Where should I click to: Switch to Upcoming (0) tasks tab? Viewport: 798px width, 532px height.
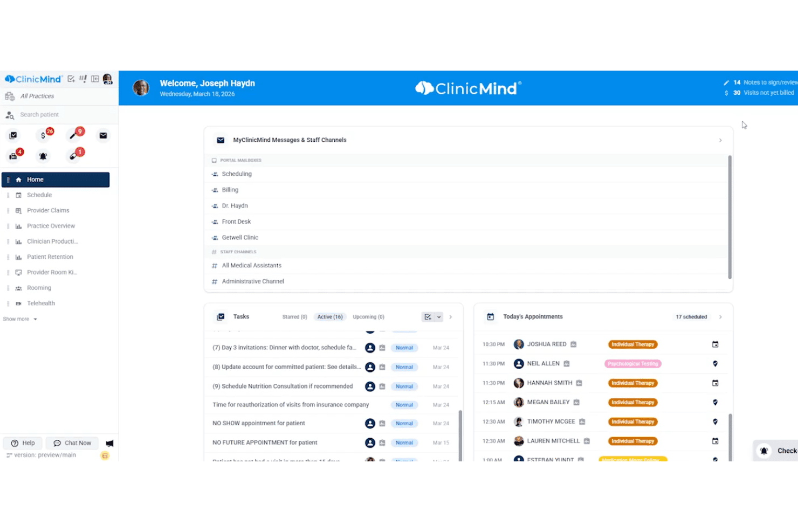[x=368, y=317]
